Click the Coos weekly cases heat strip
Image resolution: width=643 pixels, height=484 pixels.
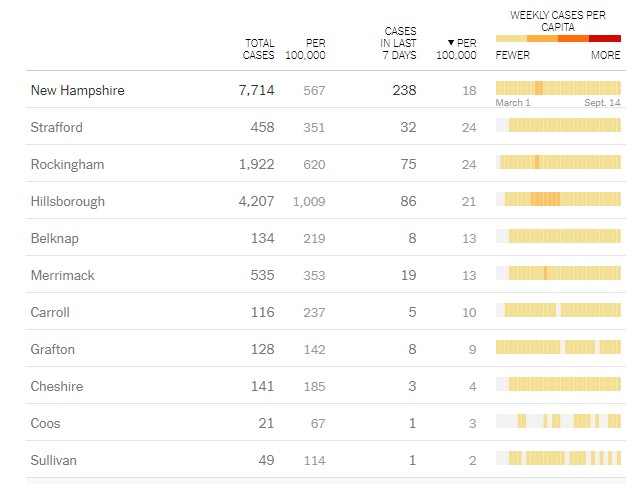tap(558, 421)
